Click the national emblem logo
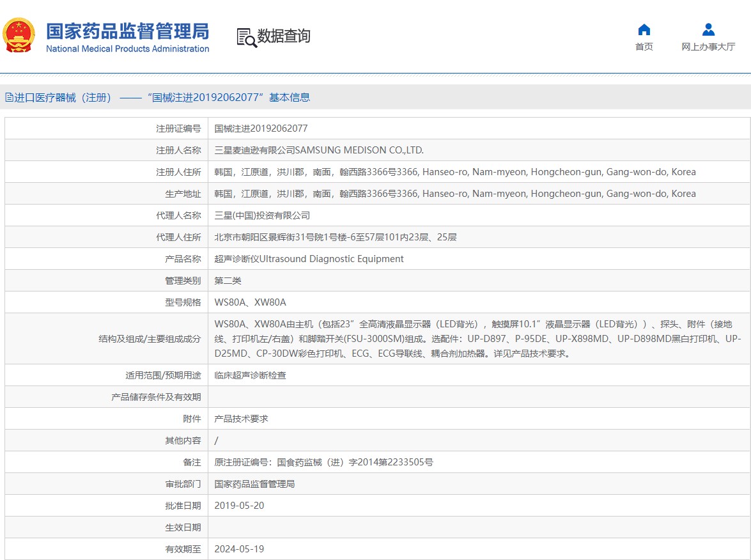Screen dimensions: 751x560 point(19,36)
